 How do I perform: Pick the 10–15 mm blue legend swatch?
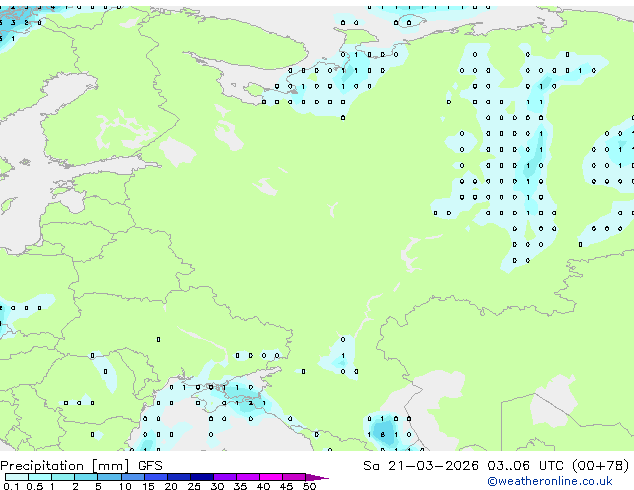point(133,477)
